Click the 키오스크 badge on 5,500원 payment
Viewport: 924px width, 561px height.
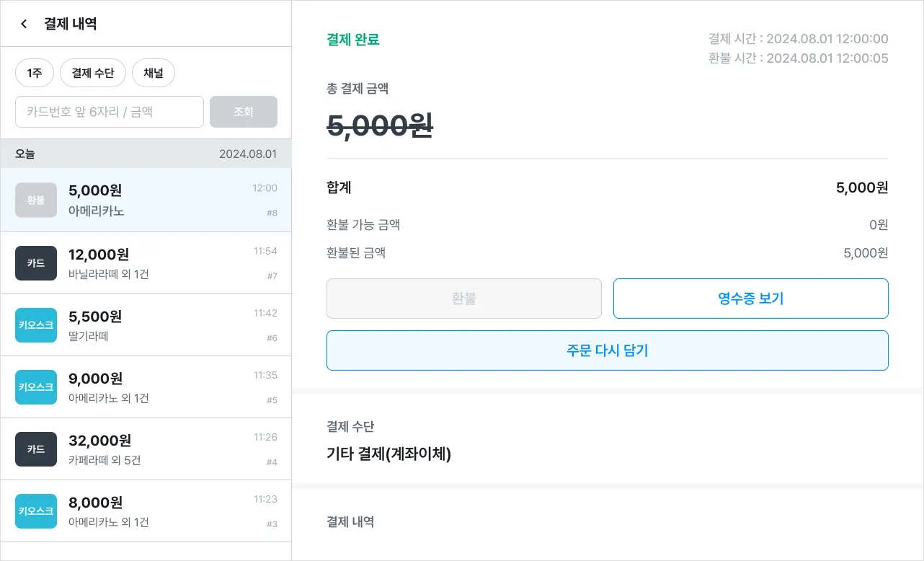pos(36,325)
